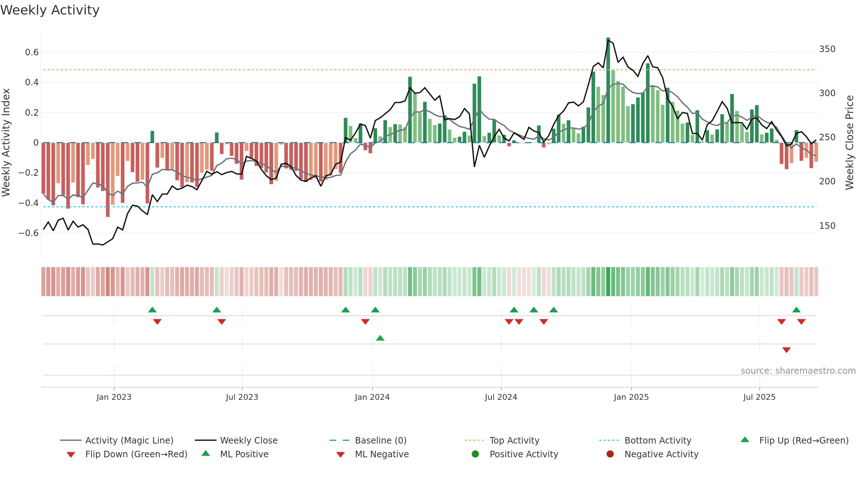Click the 'Weekly Activity Index' axis label
This screenshot has width=868, height=488.
point(6,142)
